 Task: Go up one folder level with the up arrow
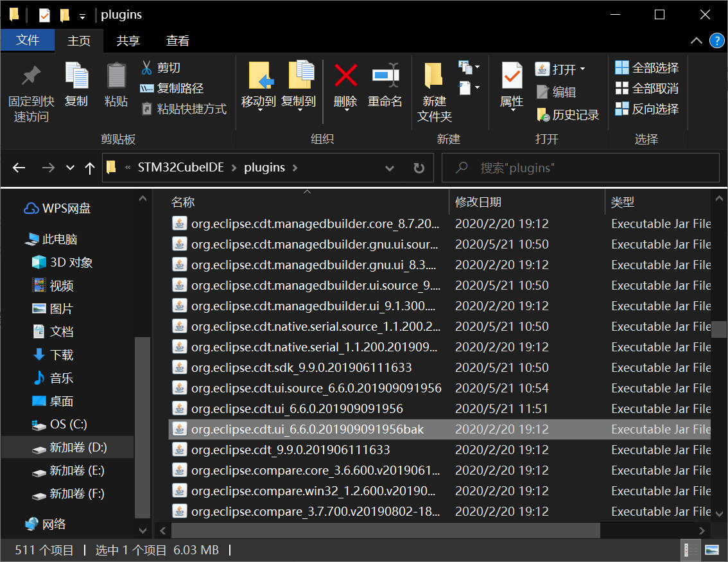coord(90,168)
